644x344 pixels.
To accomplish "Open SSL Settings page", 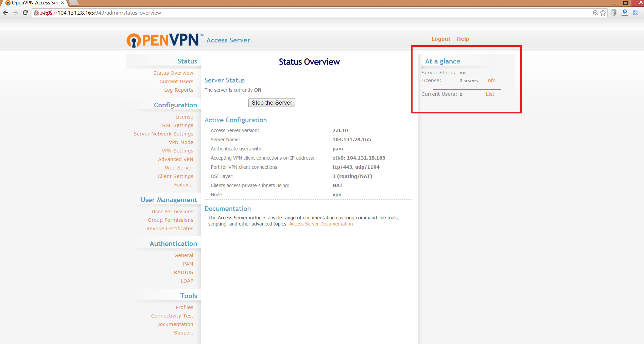I will point(178,125).
